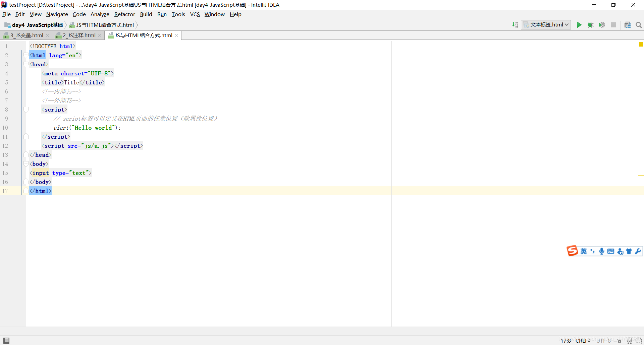Start debugging with the bug icon

click(x=590, y=25)
